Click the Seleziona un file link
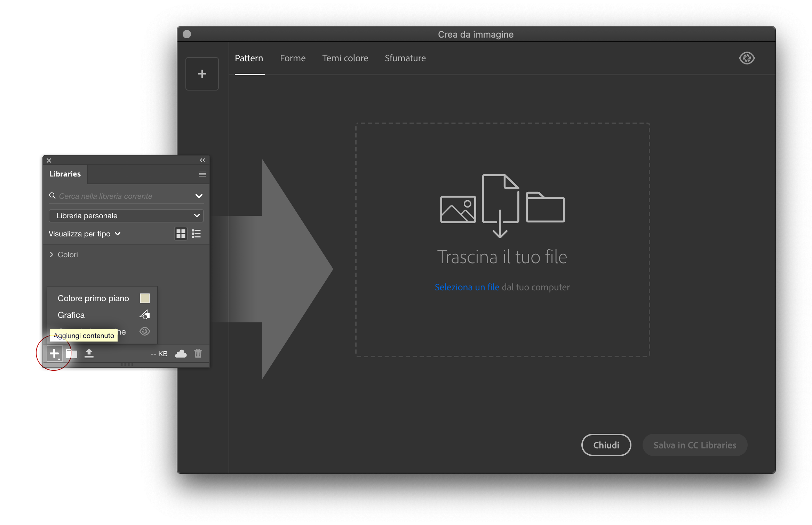This screenshot has width=812, height=525. click(467, 287)
